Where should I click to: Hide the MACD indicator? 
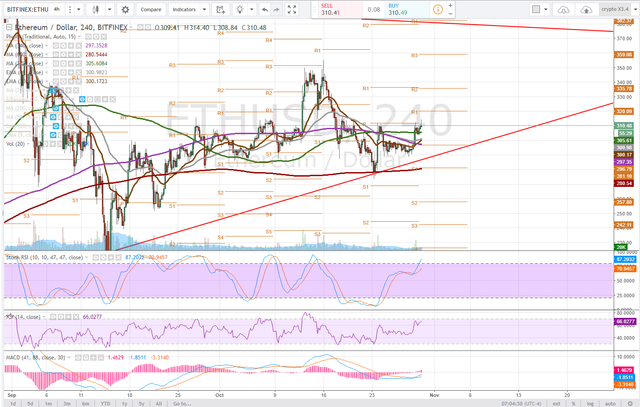point(78,358)
